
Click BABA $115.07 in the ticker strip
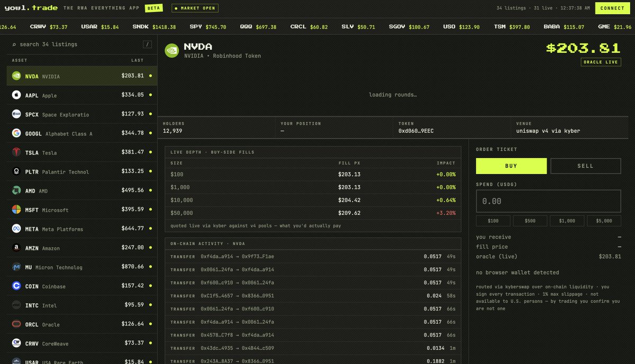pyautogui.click(x=565, y=26)
